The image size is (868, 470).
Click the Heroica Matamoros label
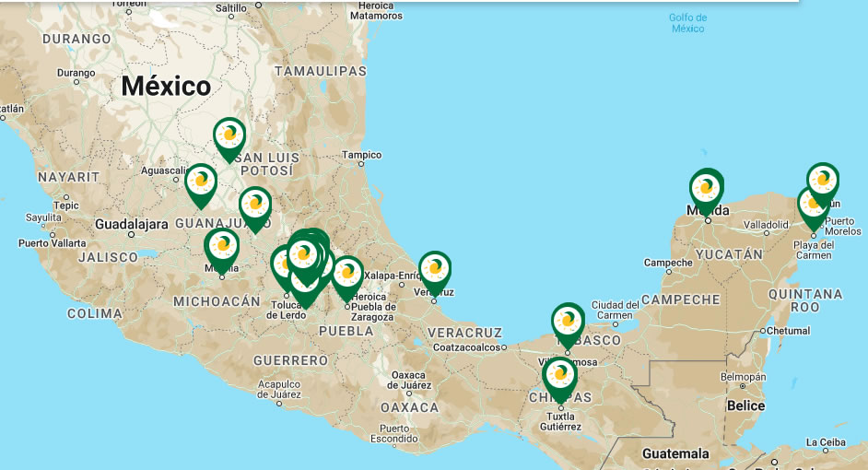click(x=377, y=10)
